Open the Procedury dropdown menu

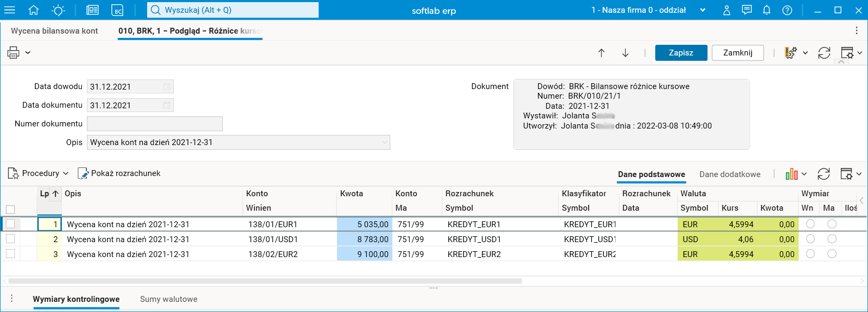click(x=39, y=173)
